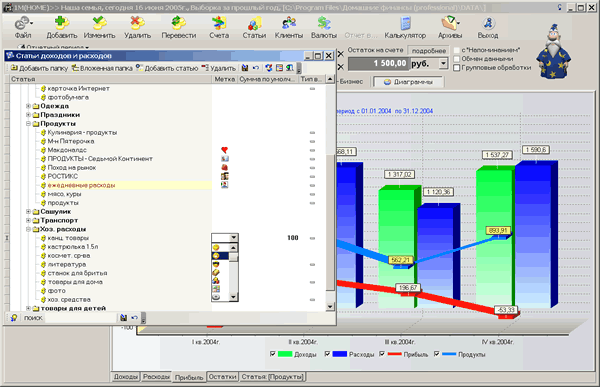Open the Статьи icon in main toolbar
600x387 pixels.
[x=254, y=23]
